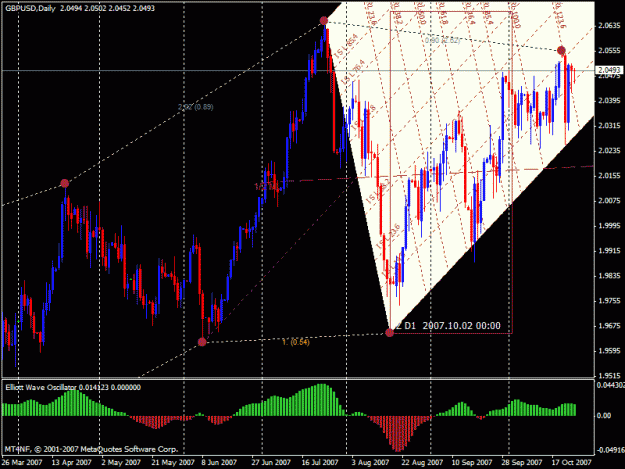This screenshot has width=625, height=469.
Task: Click the "0.90 (2.62)" ratio label
Action: tap(442, 41)
